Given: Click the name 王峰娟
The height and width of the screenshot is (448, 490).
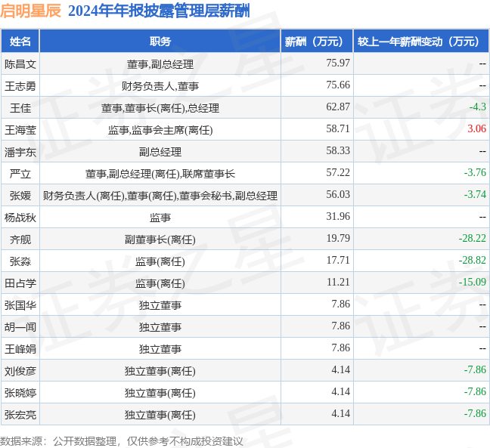Looking at the screenshot, I should point(20,349).
